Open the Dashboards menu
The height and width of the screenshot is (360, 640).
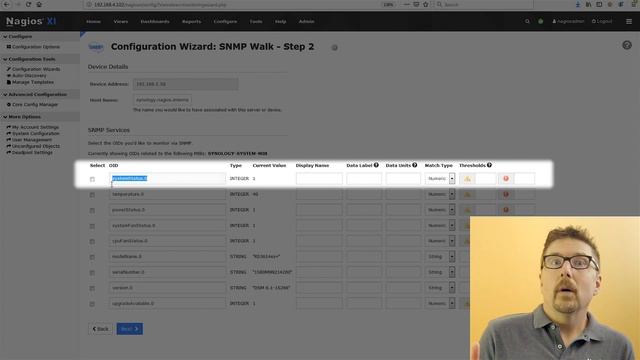pyautogui.click(x=155, y=21)
